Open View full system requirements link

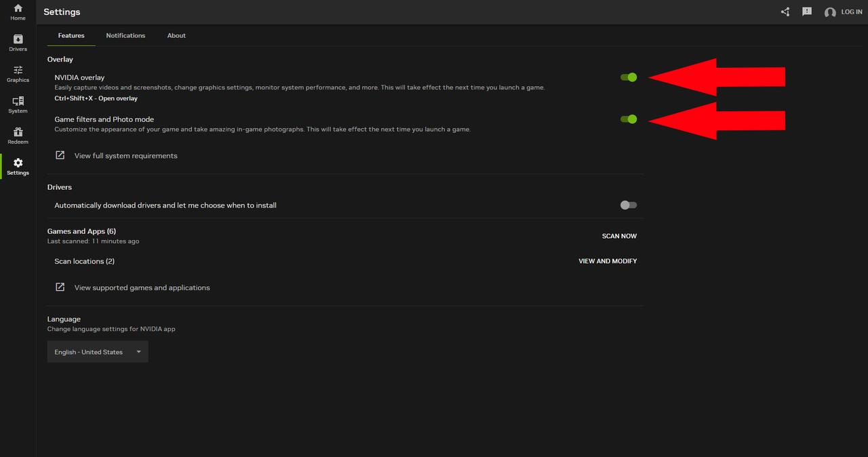pyautogui.click(x=125, y=156)
